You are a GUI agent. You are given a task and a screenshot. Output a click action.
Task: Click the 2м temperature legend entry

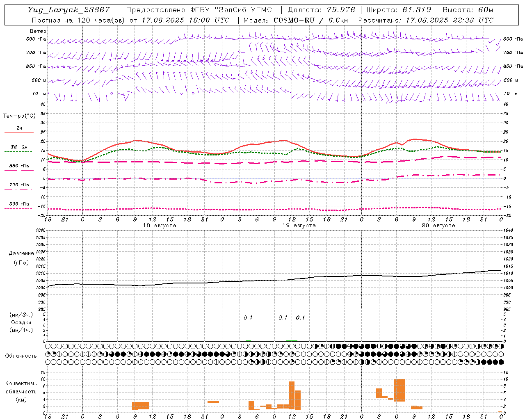tap(19, 128)
